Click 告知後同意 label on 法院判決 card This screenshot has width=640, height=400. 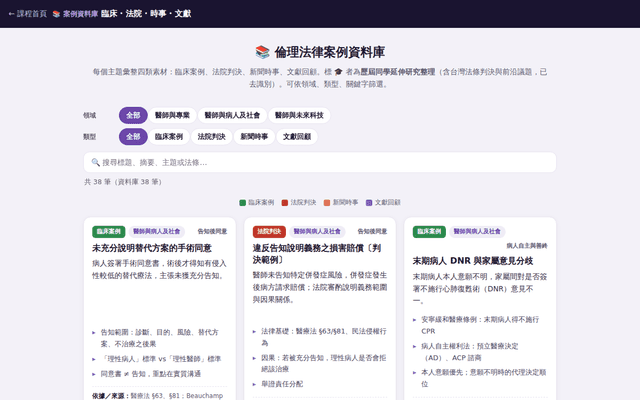point(372,231)
